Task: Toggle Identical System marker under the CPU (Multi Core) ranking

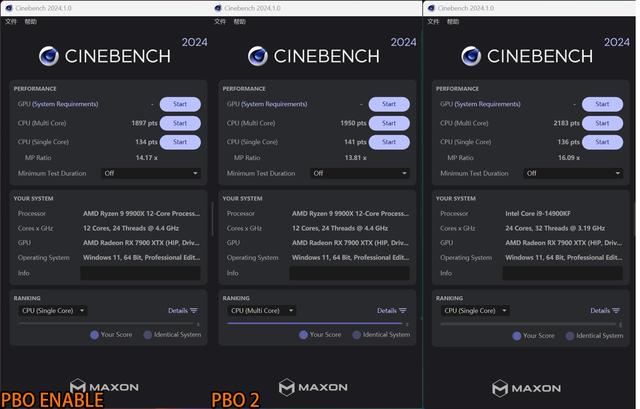Action: (x=357, y=335)
